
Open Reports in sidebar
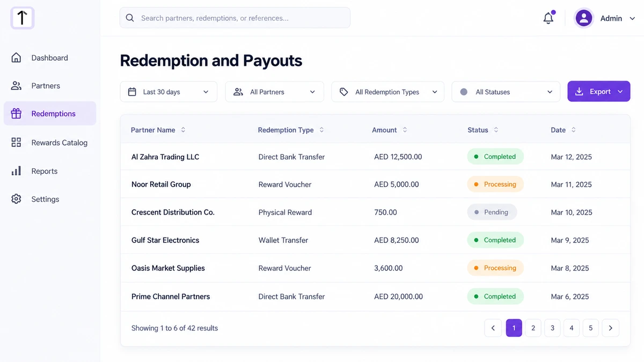50,171
